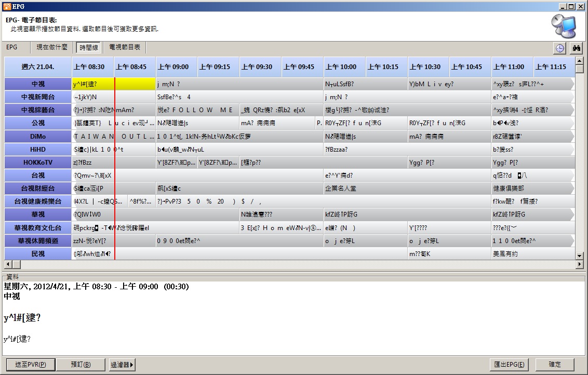Image resolution: width=588 pixels, height=375 pixels.
Task: Click the 上午 09:00 time header
Action: click(x=177, y=67)
